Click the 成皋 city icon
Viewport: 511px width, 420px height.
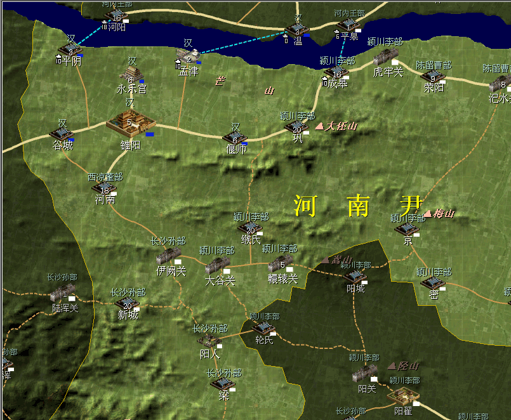pyautogui.click(x=336, y=72)
